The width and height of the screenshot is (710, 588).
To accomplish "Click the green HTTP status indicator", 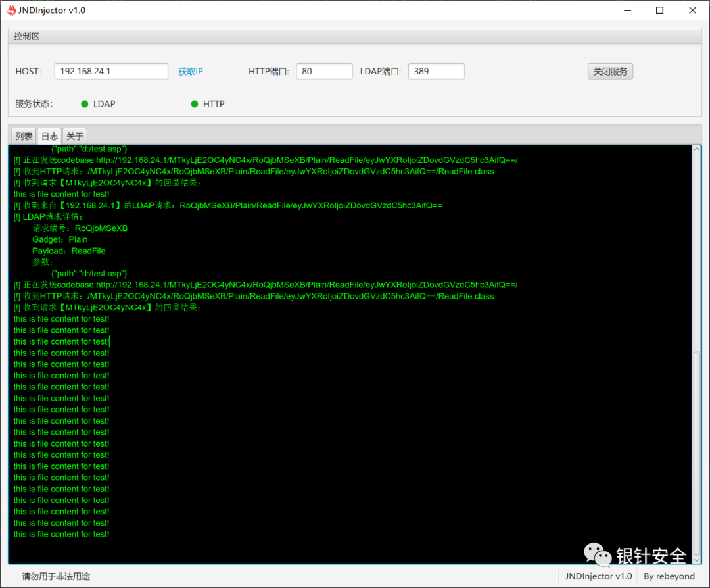I will click(x=195, y=104).
